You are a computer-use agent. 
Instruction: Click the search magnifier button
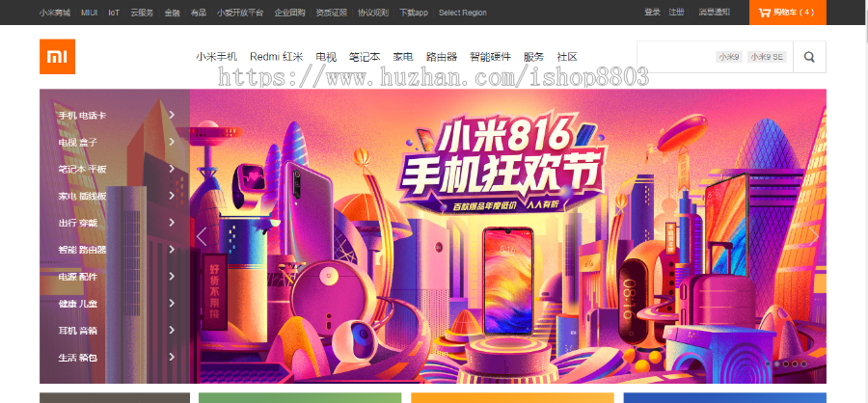[809, 57]
